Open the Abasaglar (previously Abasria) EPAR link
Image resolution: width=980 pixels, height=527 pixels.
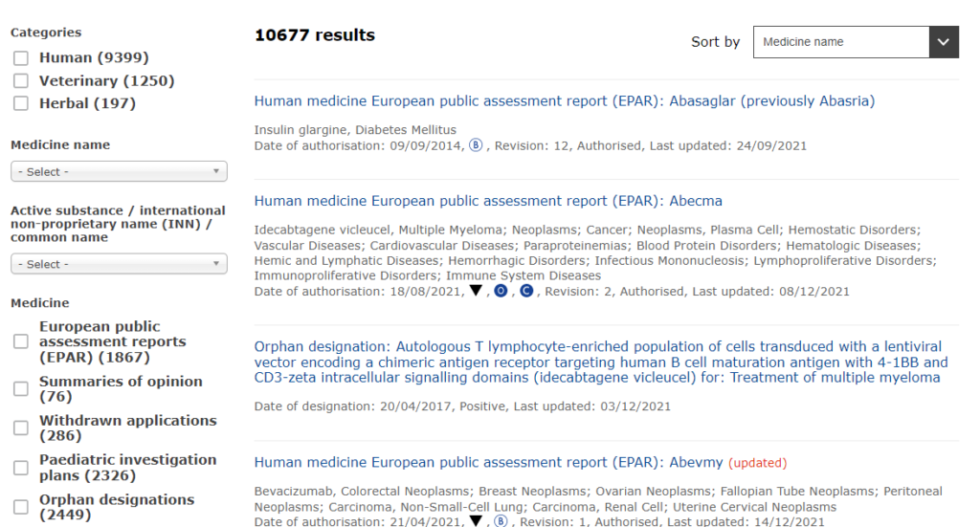564,101
